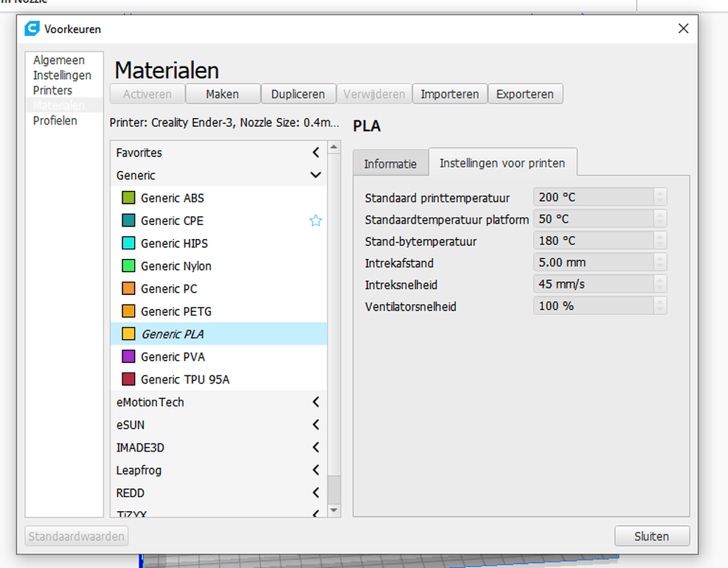Select Generic TPU 95A material
The image size is (728, 568).
218,379
